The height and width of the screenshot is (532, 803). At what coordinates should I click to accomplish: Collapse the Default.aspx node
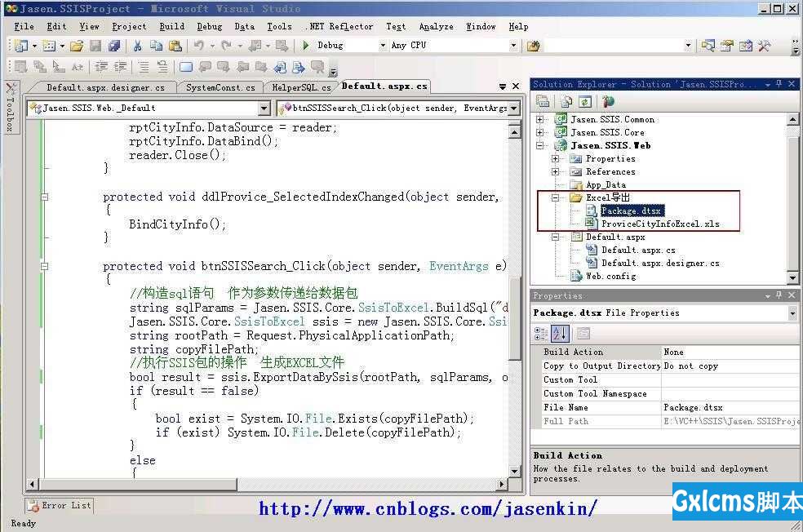pos(556,237)
